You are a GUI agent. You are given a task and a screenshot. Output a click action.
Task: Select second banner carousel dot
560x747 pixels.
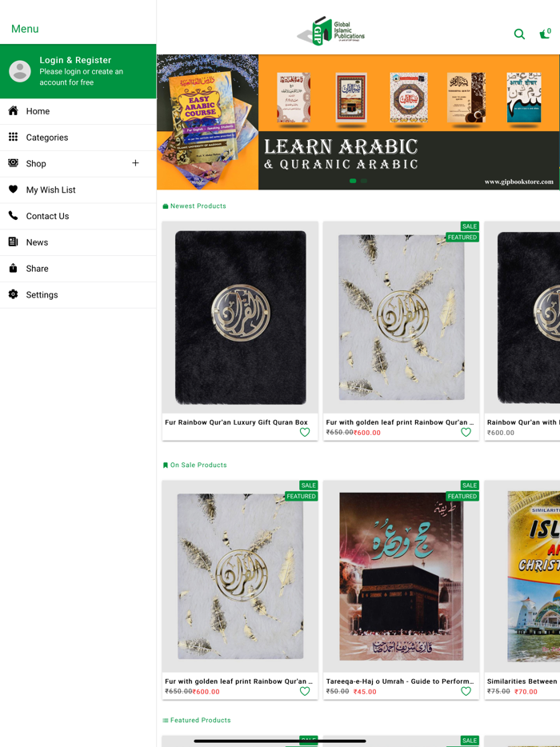(x=364, y=181)
